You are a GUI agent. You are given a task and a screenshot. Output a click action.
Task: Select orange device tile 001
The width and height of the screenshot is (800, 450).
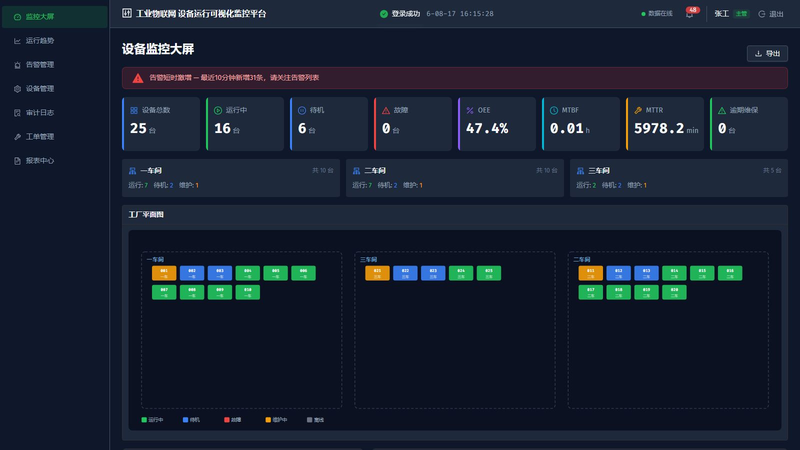coord(164,273)
